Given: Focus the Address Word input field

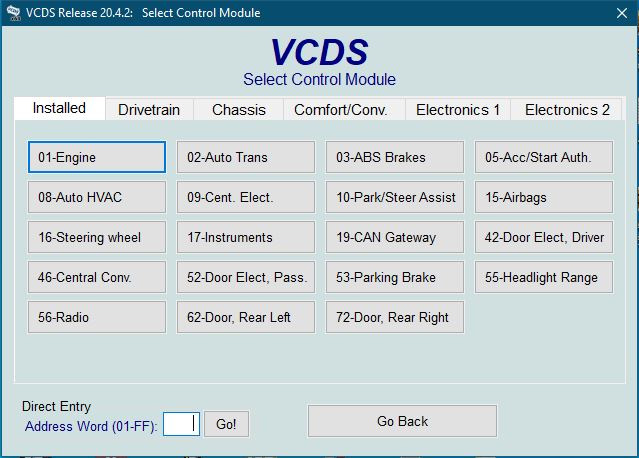Looking at the screenshot, I should pyautogui.click(x=181, y=424).
